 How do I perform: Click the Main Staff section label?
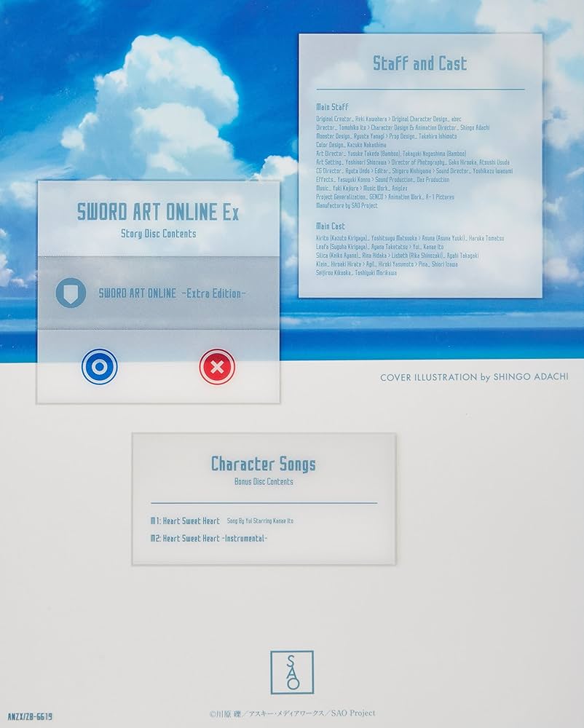(x=332, y=107)
